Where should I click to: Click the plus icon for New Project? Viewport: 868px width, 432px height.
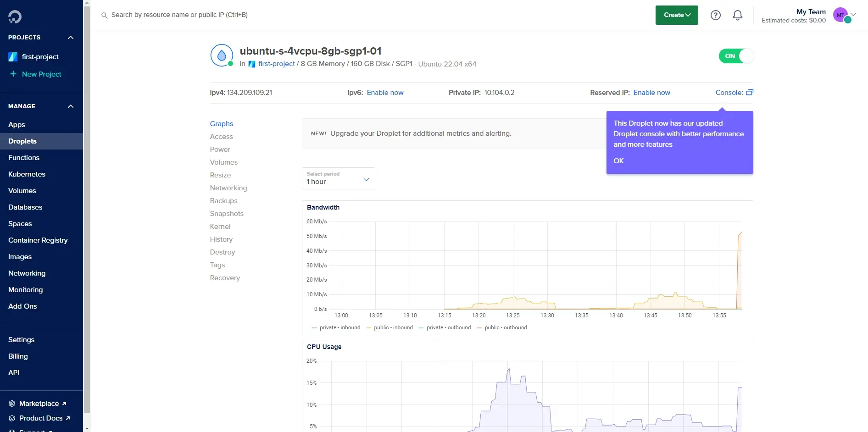(13, 74)
